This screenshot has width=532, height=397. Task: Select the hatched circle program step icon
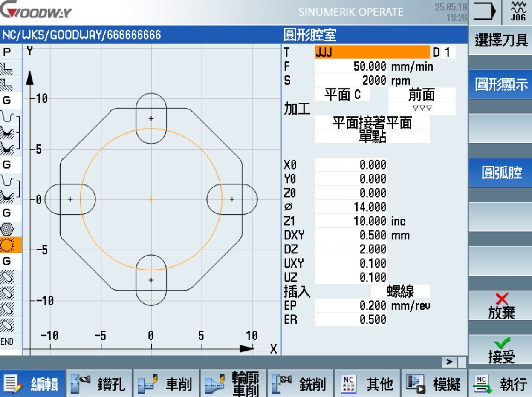7,229
